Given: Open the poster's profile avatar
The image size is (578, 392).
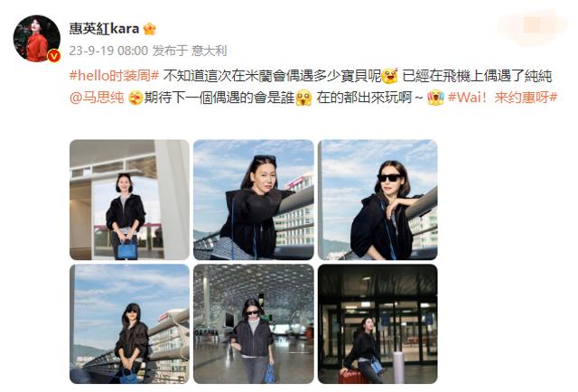Looking at the screenshot, I should pyautogui.click(x=37, y=38).
